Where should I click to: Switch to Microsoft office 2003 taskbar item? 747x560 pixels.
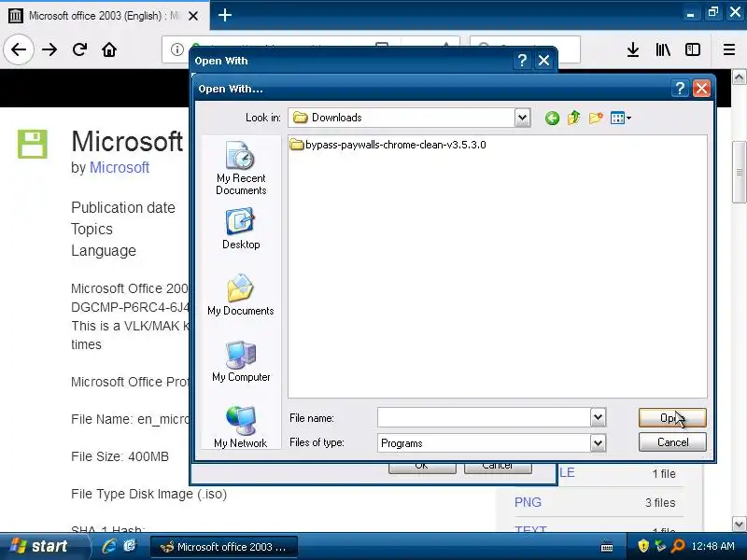click(x=224, y=547)
